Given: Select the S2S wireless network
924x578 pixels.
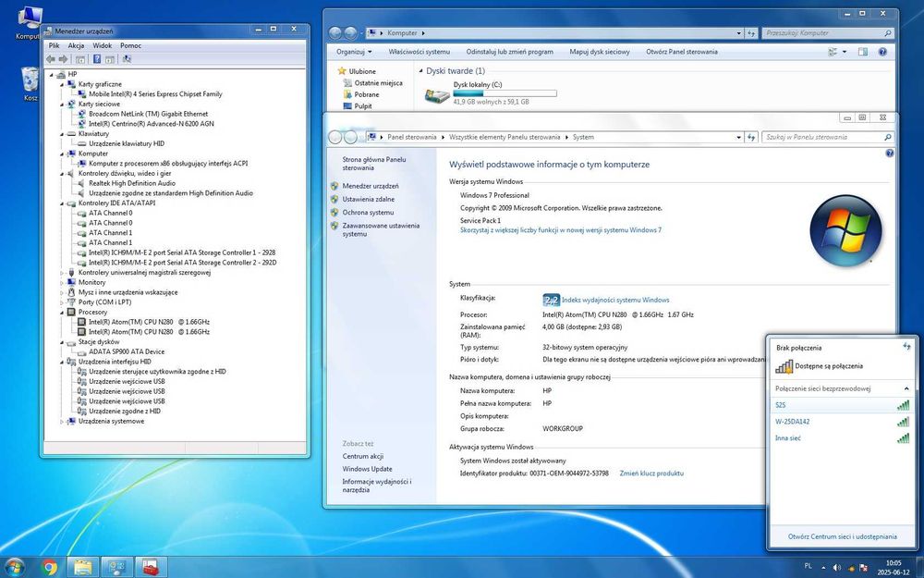Looking at the screenshot, I should [842, 405].
